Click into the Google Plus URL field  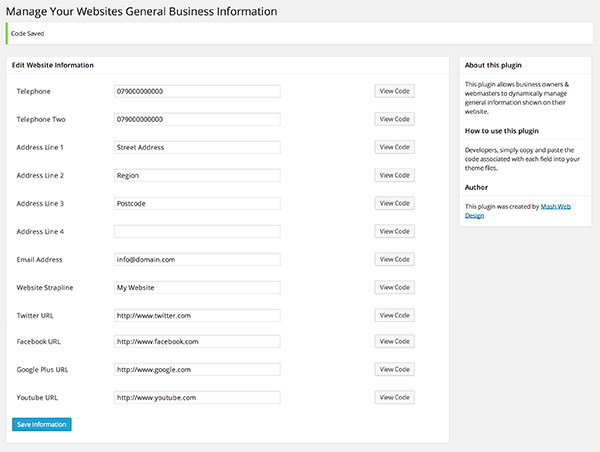pos(197,369)
